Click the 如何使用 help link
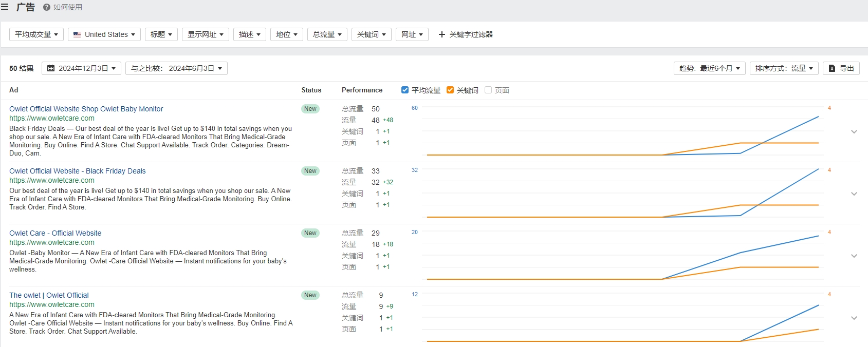The height and width of the screenshot is (347, 868). (x=63, y=7)
